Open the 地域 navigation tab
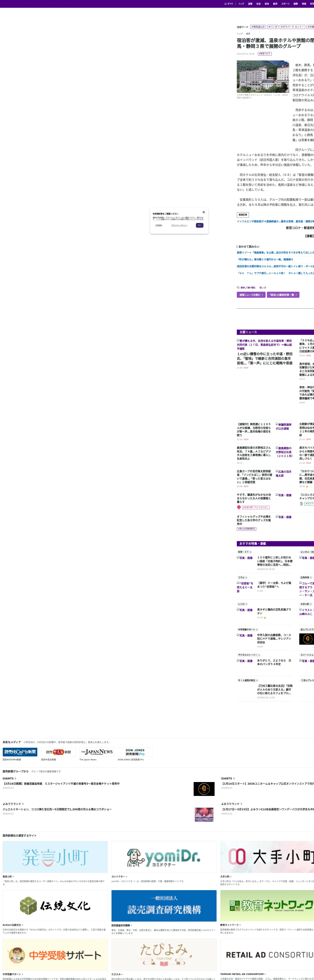Screen dimensions: 314x980 tap(304, 4)
